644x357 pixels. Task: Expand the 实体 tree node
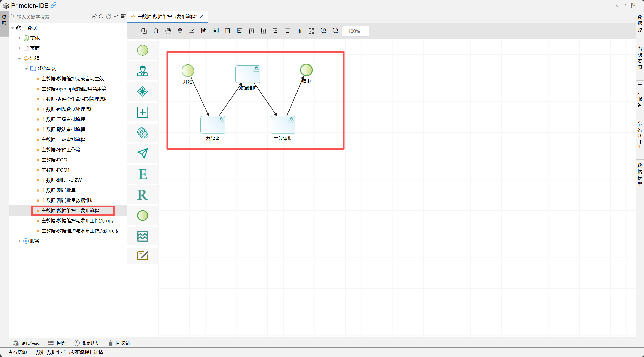[x=19, y=38]
